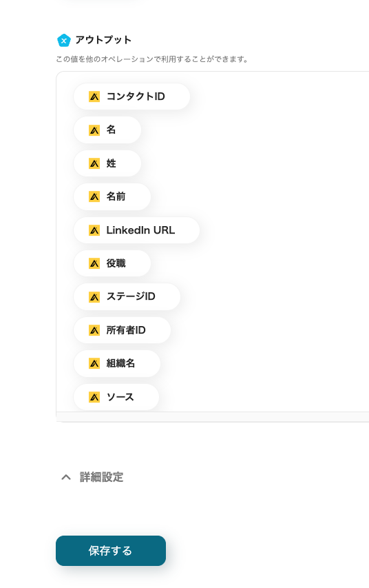This screenshot has height=588, width=369.
Task: Select the LinkedIn URL output chip
Action: [137, 230]
